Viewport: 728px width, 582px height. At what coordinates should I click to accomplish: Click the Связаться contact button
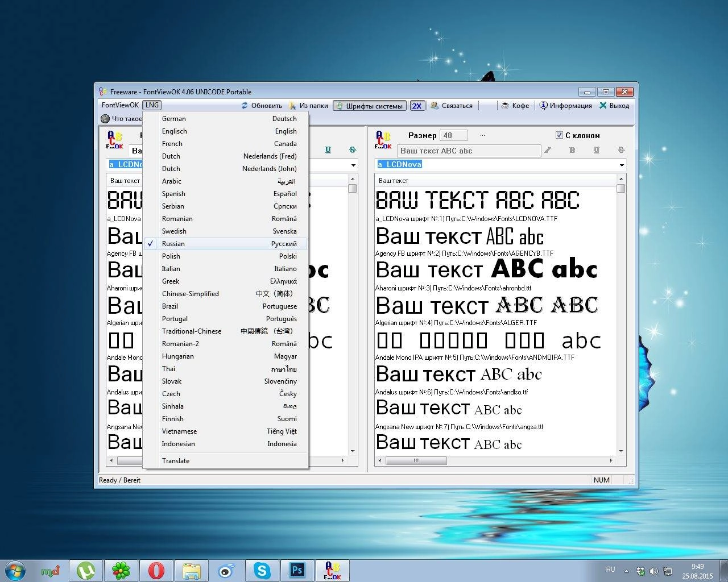click(452, 106)
